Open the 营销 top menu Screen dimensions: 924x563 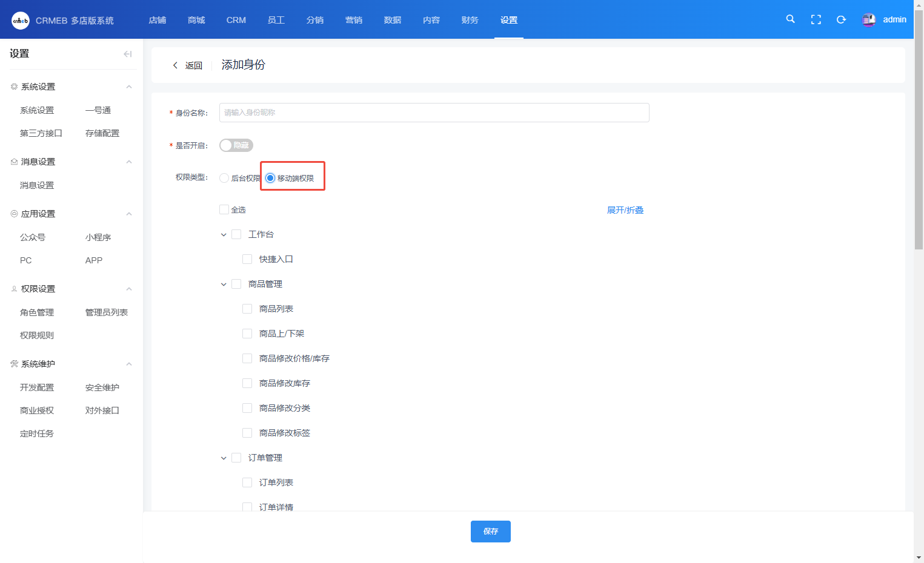353,20
